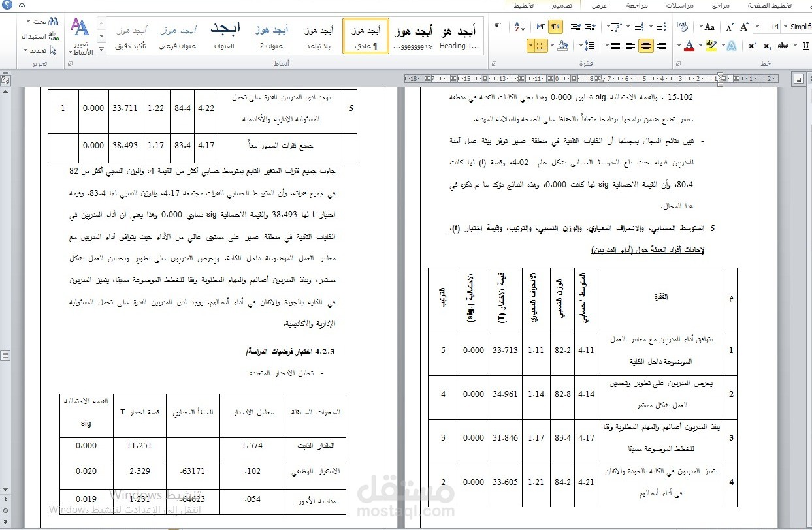The image size is (812, 530).
Task: Set right-to-left text direction
Action: [x=555, y=27]
